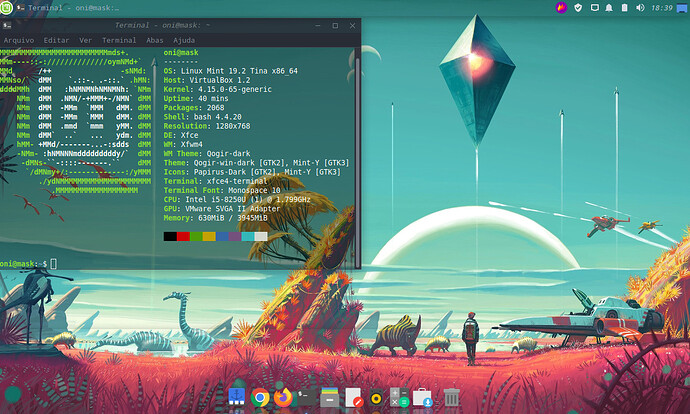This screenshot has width=690, height=414.
Task: Open the Terminal menu in the menu bar
Action: coord(119,40)
